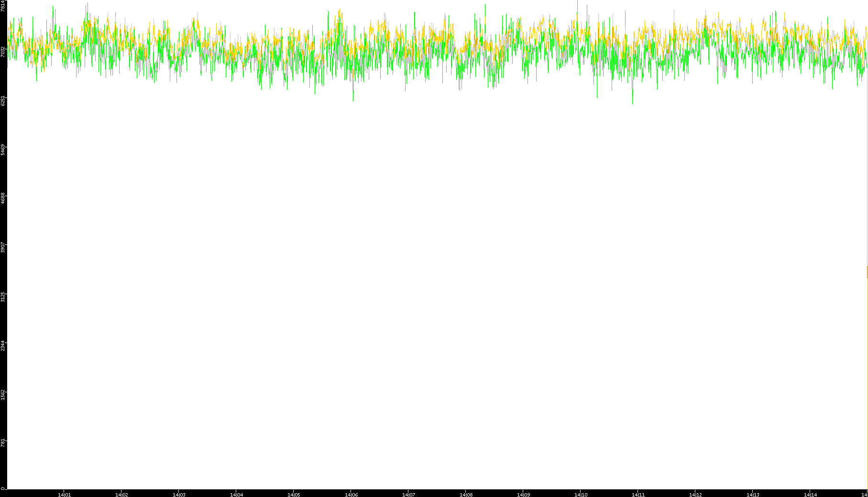868x497 pixels.
Task: Click the 14:05 time axis label
Action: (x=294, y=495)
